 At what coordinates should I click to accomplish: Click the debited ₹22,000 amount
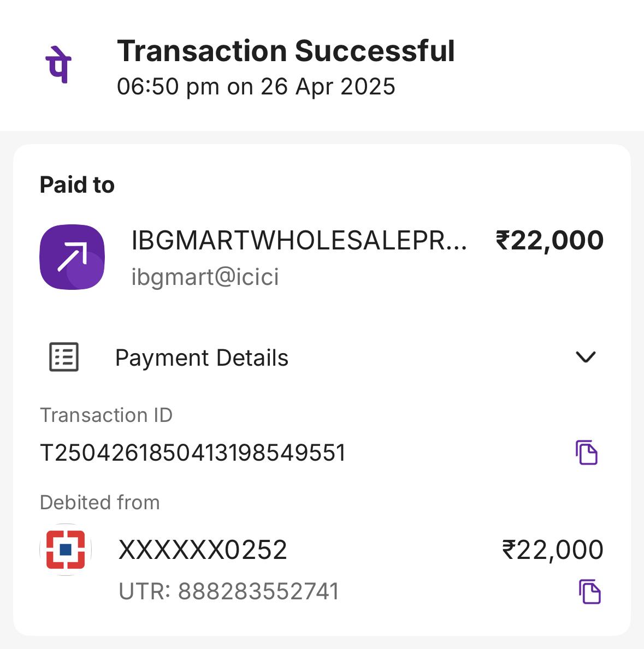(552, 550)
